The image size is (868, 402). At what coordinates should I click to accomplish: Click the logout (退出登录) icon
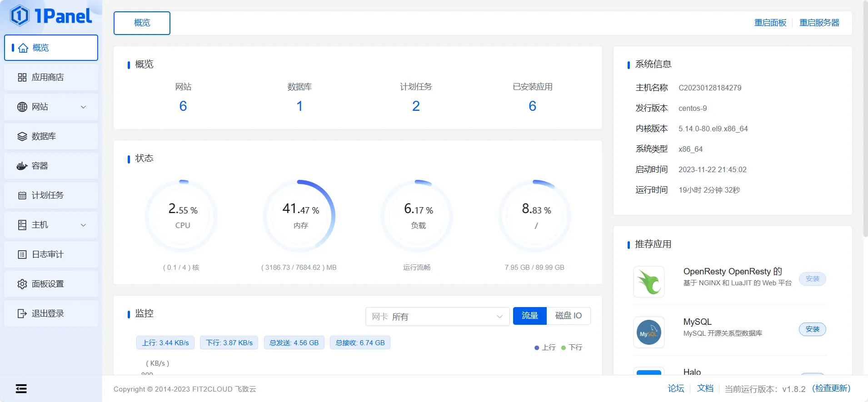click(22, 313)
